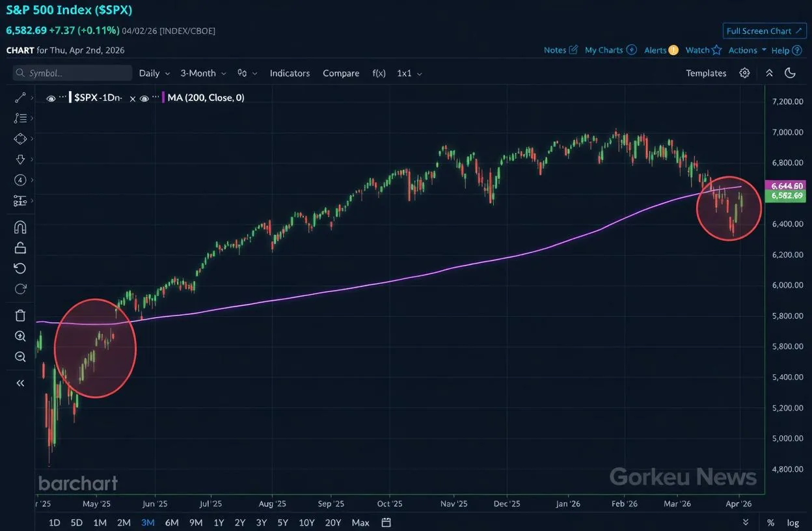Select the numbered label annotation tool
812x531 pixels.
(20, 180)
